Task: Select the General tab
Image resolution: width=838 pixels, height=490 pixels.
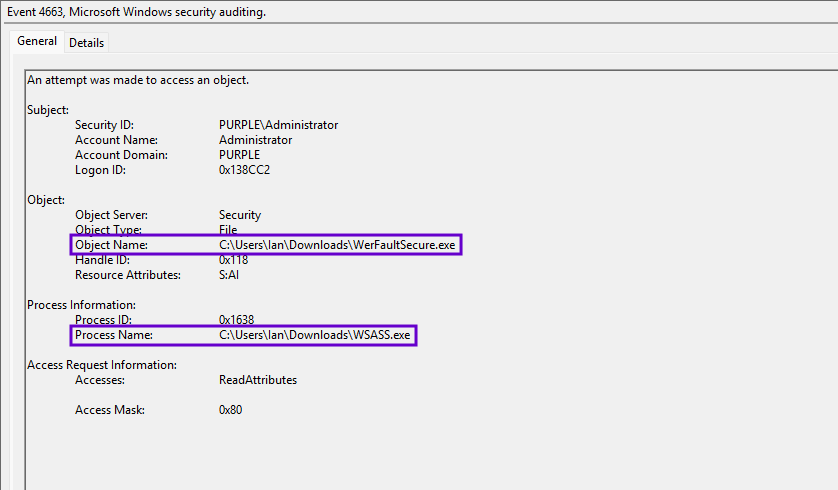Action: 37,42
